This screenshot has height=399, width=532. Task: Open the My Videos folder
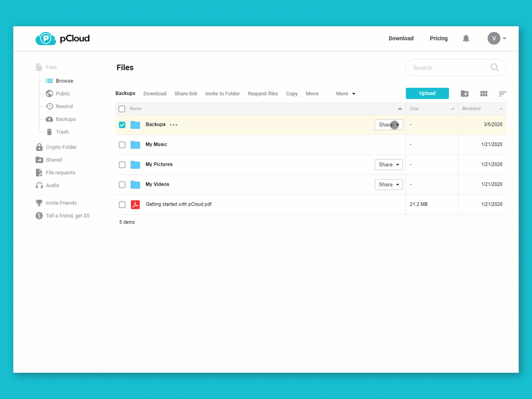coord(157,184)
